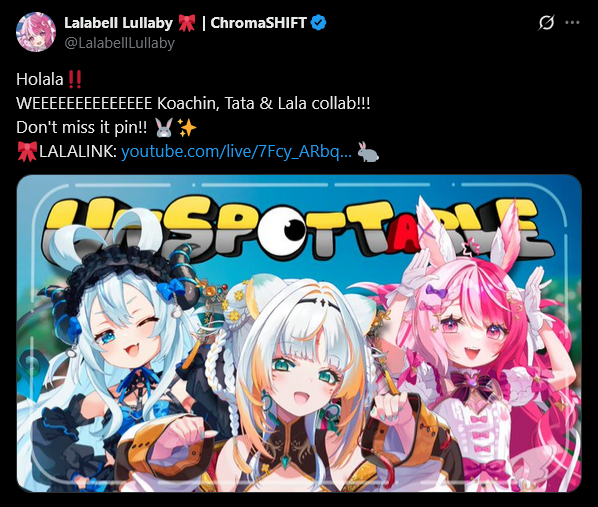The height and width of the screenshot is (507, 598).
Task: Open the three-dot more options menu
Action: tap(572, 23)
